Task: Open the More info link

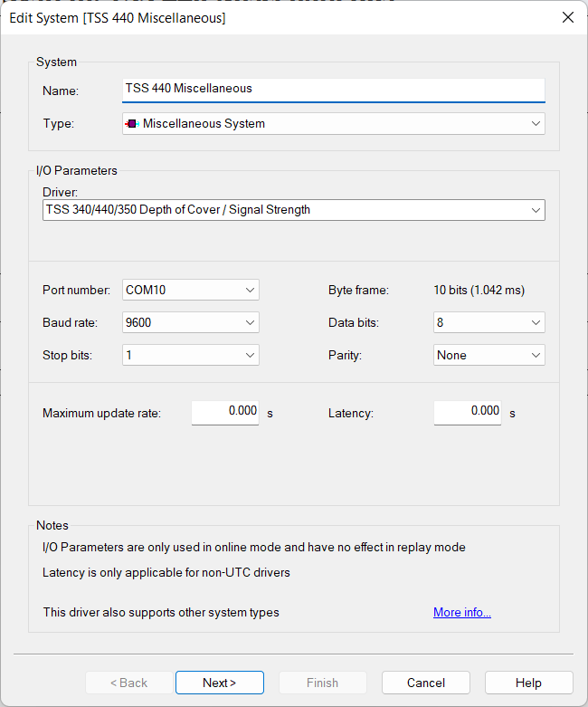Action: click(461, 613)
